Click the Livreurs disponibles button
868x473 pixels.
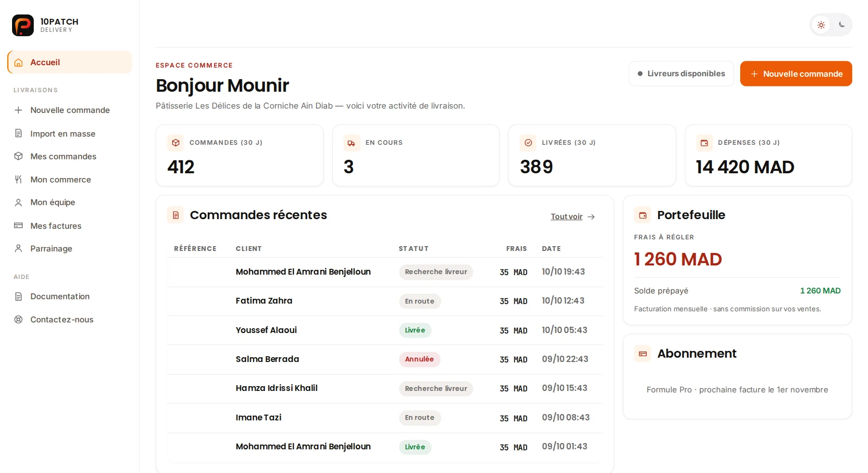681,74
